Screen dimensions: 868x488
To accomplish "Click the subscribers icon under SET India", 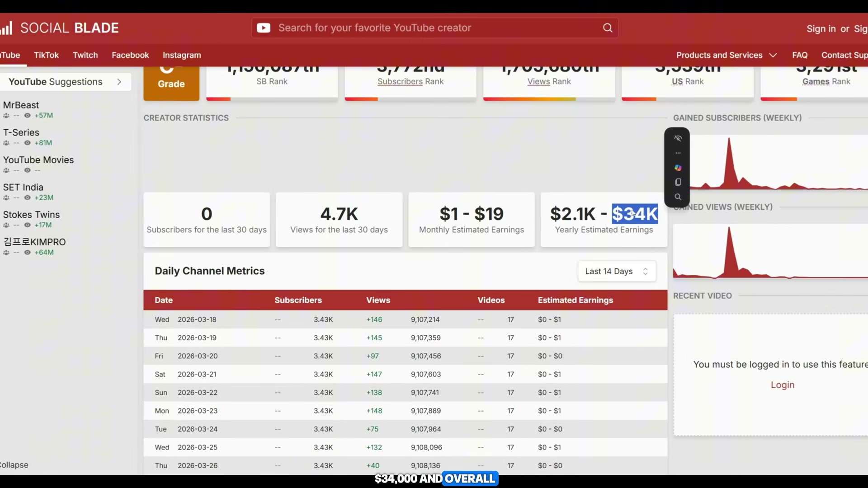I will tap(6, 197).
